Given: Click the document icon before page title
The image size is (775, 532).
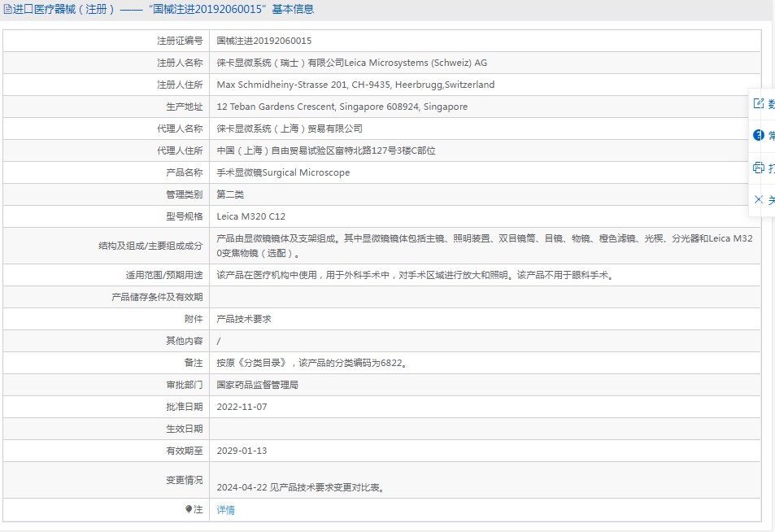Looking at the screenshot, I should coord(7,10).
